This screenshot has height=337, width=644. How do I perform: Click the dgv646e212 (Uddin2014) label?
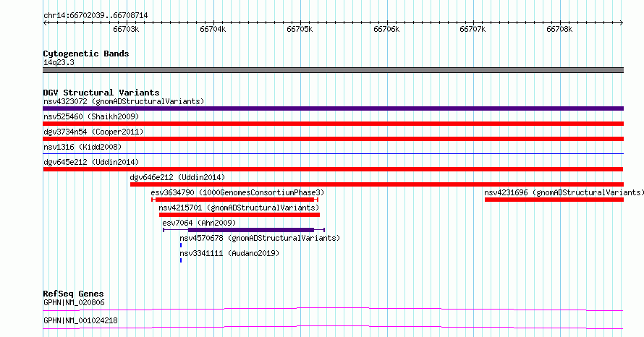[x=177, y=177]
